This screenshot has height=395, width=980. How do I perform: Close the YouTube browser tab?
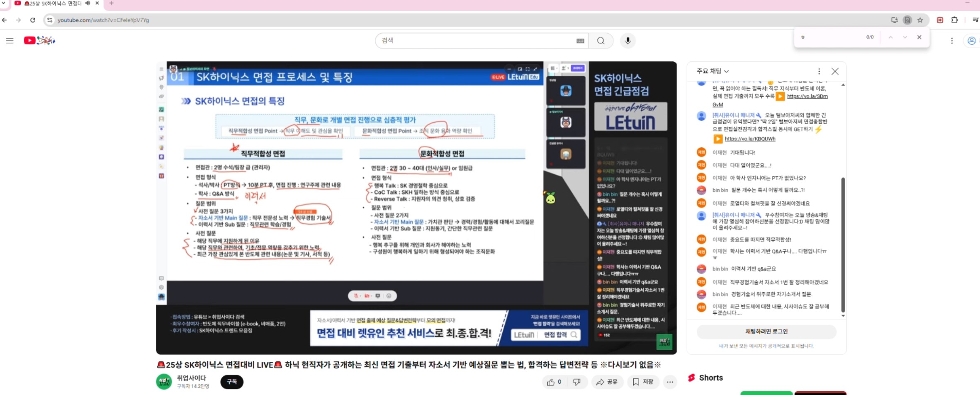tap(97, 3)
